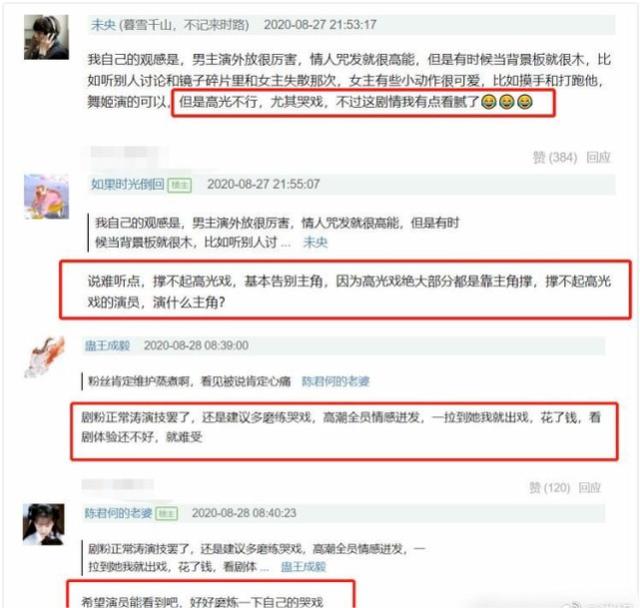Open the 蛊王成毅 commenter's avatar image
Screen dimensions: 640x608
pyautogui.click(x=44, y=357)
